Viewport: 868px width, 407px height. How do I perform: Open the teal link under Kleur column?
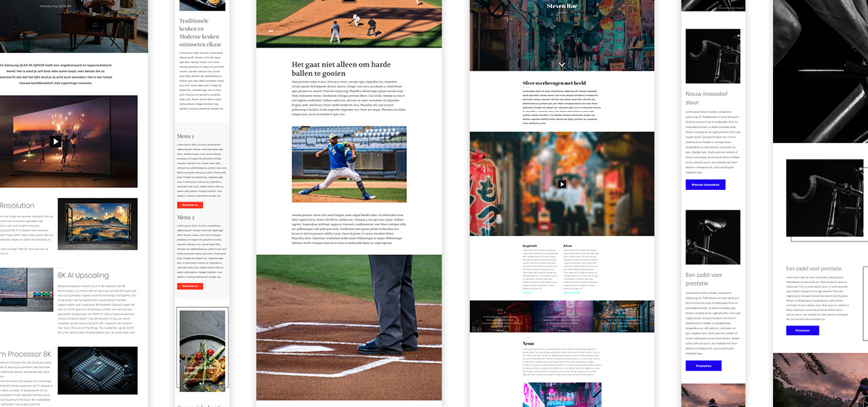(x=572, y=293)
